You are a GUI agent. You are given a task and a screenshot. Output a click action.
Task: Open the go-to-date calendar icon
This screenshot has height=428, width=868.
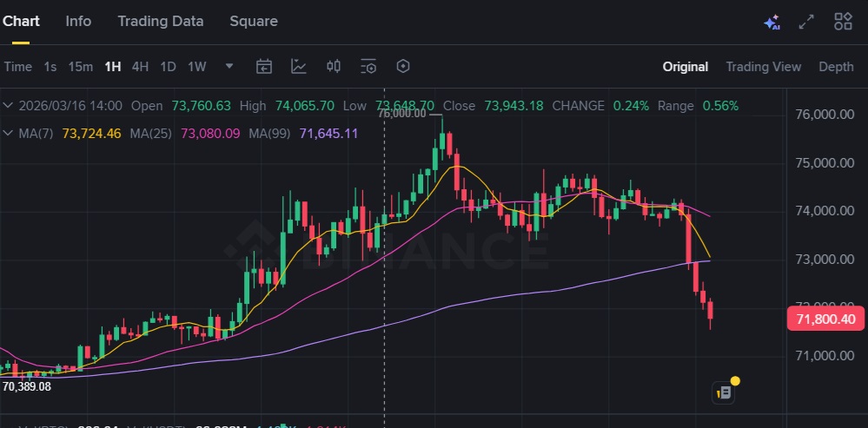263,67
